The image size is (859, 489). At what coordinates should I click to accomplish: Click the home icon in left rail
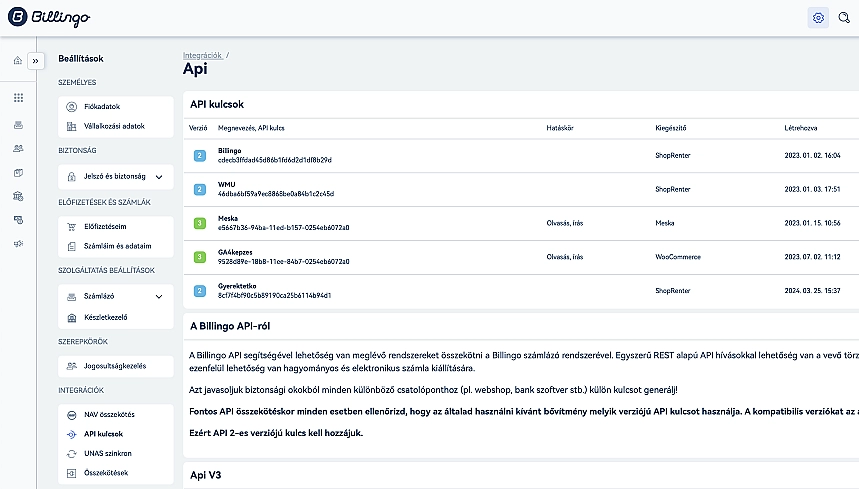18,61
